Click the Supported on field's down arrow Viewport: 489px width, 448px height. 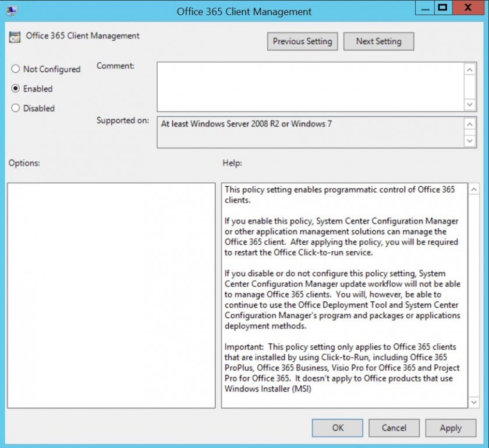click(x=470, y=141)
